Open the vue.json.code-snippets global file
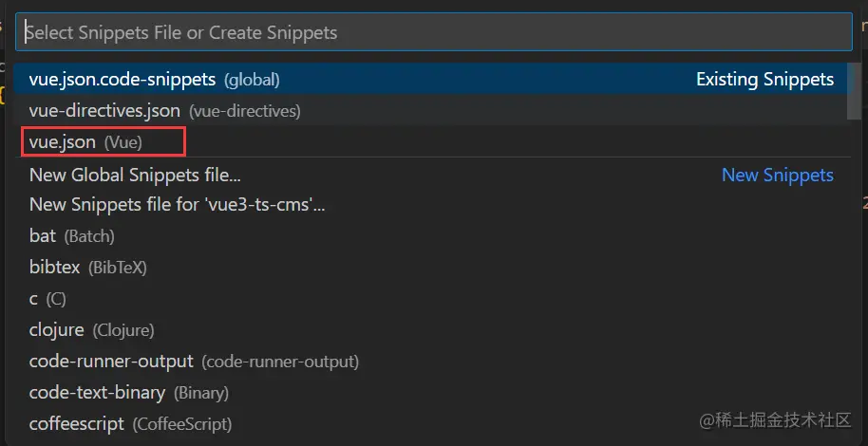The width and height of the screenshot is (868, 446). 123,80
